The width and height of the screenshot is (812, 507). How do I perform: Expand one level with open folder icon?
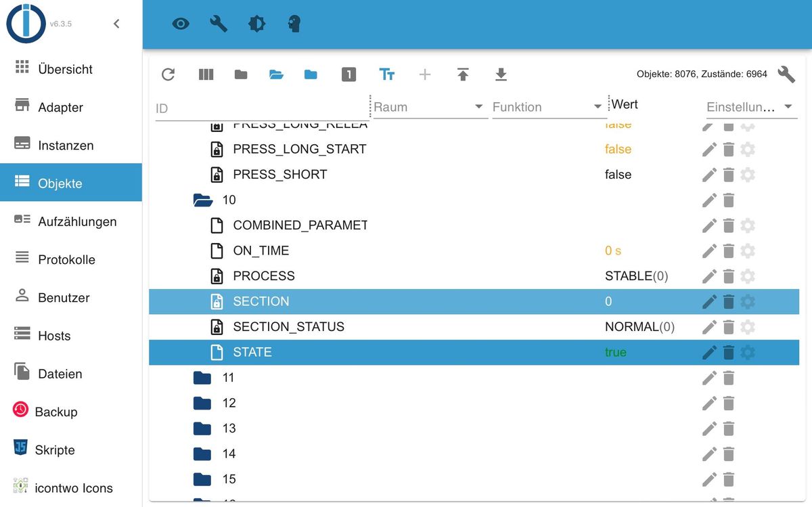[276, 74]
